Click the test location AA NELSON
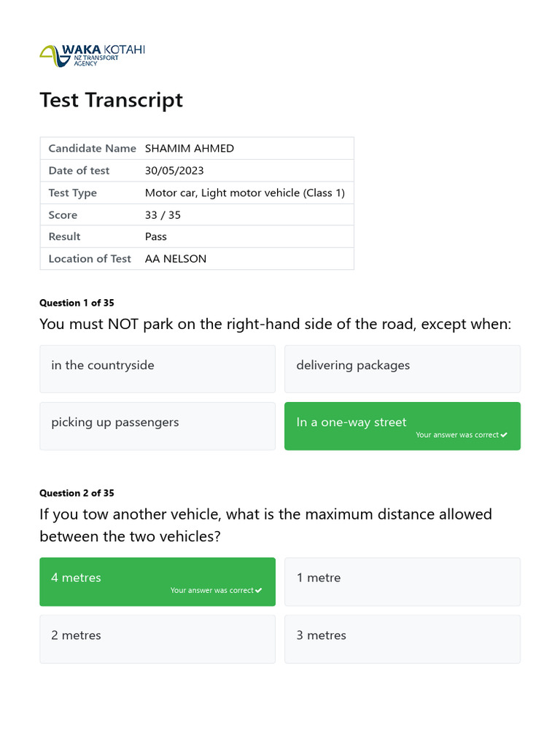This screenshot has height=747, width=560. coord(176,259)
